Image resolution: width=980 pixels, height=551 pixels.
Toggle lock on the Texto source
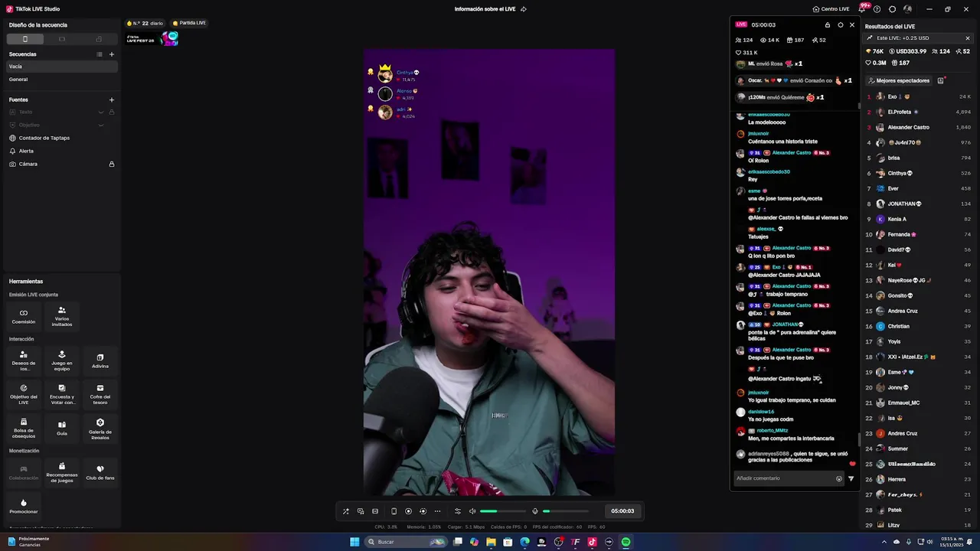112,112
